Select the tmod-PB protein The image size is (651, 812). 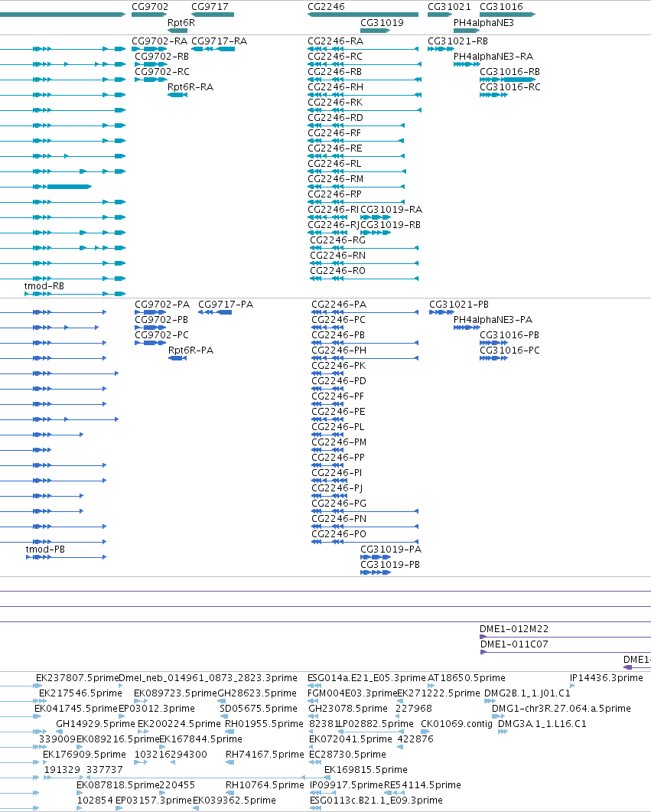45,549
